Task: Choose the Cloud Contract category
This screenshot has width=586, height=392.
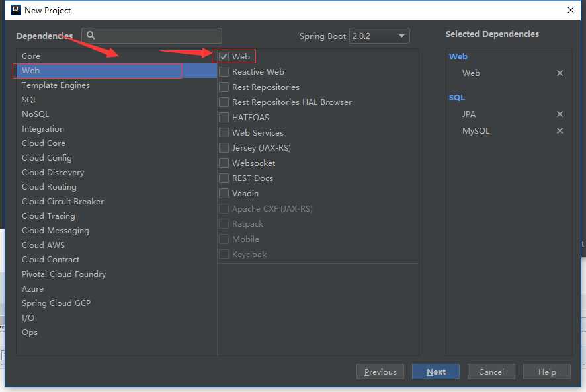Action: coord(116,260)
